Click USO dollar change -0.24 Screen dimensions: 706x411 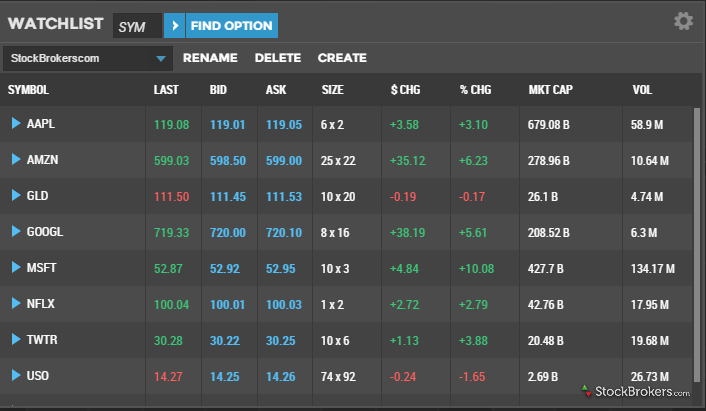pos(403,377)
